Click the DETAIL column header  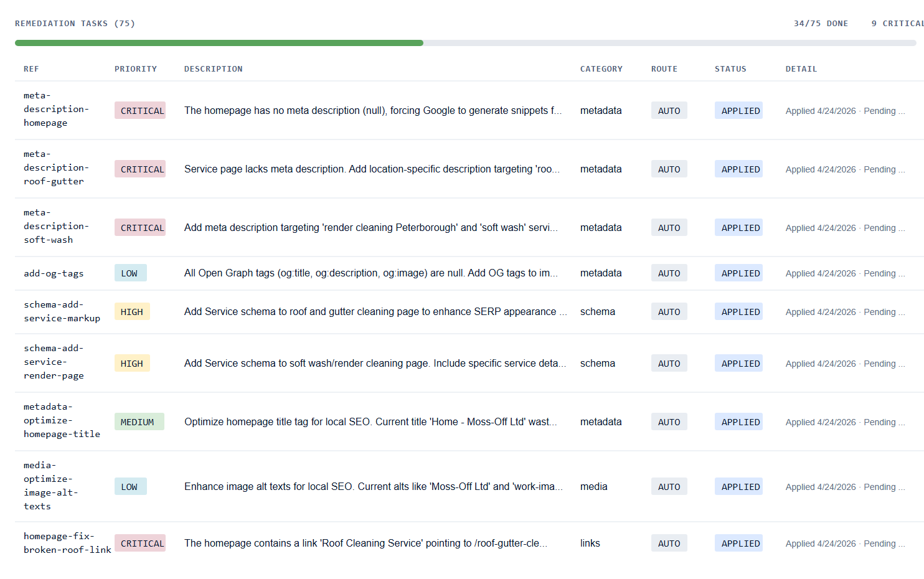[801, 69]
